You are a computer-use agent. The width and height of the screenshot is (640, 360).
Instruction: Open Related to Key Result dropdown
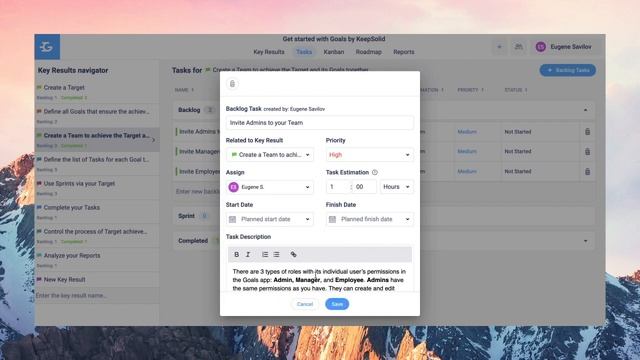(x=270, y=155)
